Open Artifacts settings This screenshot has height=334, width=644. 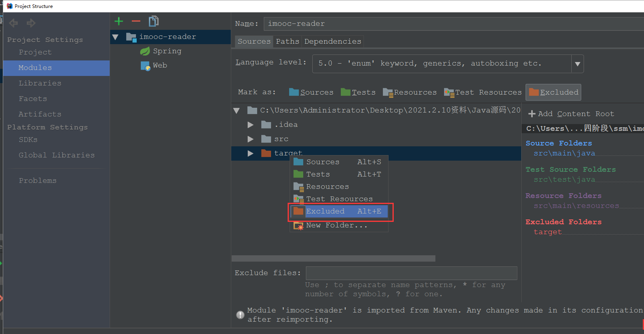tap(40, 114)
